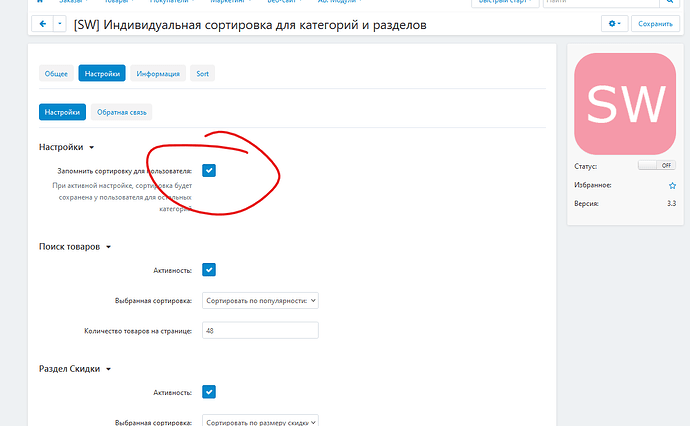This screenshot has height=426, width=690.
Task: Collapse the Поиск товаров section
Action: pos(75,246)
